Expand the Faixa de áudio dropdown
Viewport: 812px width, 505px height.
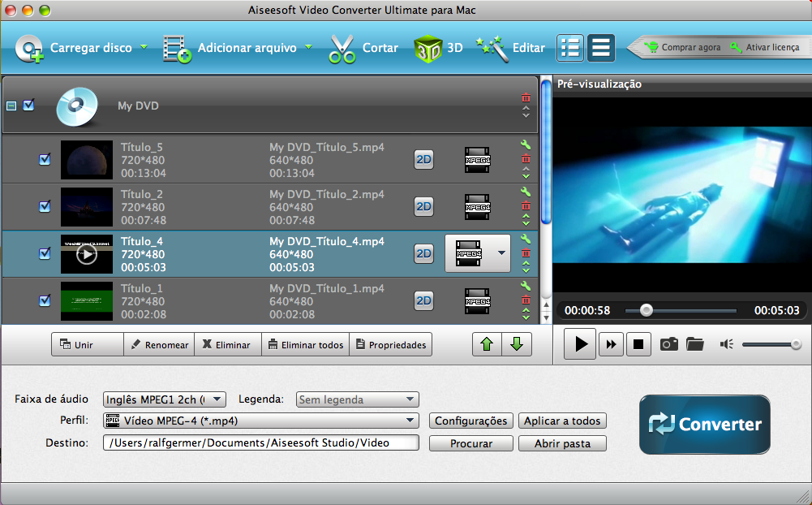(x=165, y=399)
